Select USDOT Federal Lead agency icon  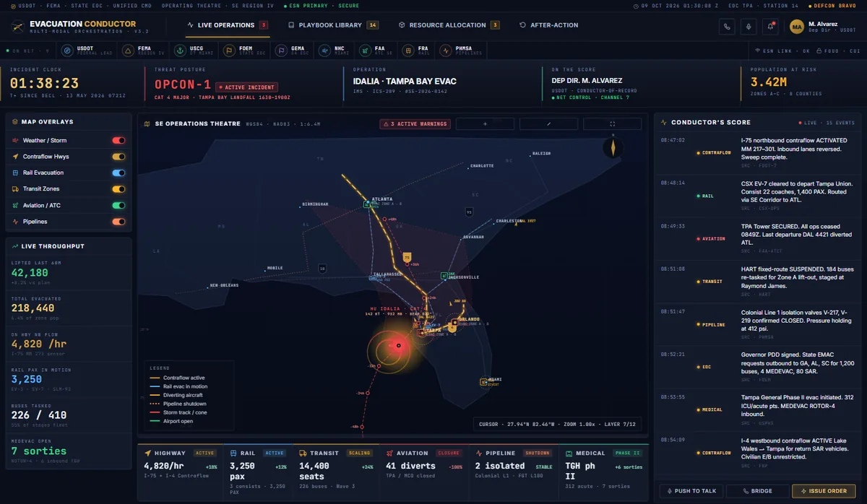pyautogui.click(x=67, y=51)
